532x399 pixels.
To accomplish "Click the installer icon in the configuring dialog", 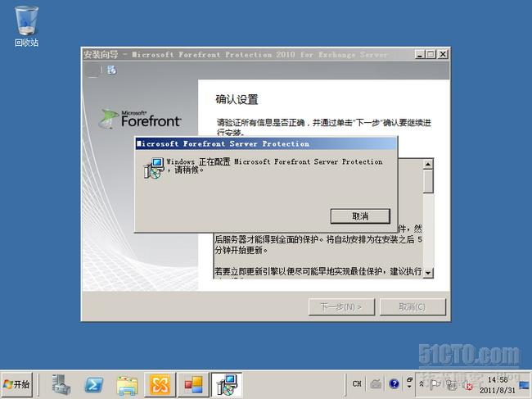I will (x=153, y=168).
